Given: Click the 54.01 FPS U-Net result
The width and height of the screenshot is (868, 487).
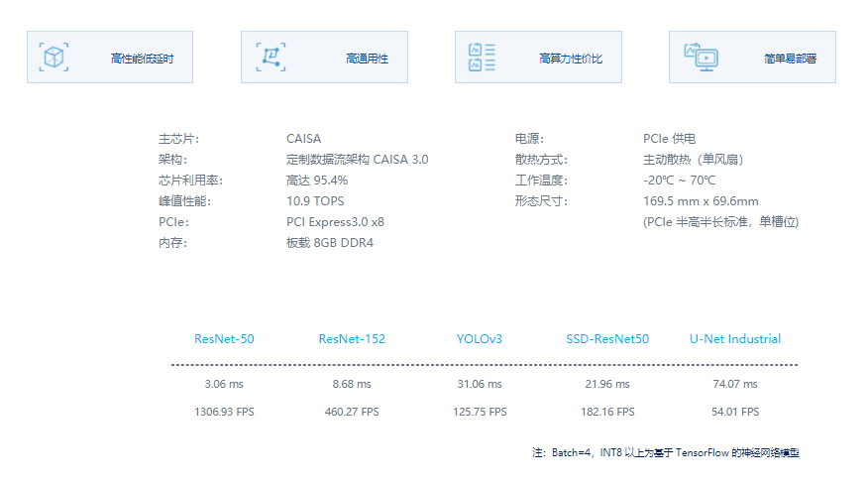Looking at the screenshot, I should [x=735, y=412].
